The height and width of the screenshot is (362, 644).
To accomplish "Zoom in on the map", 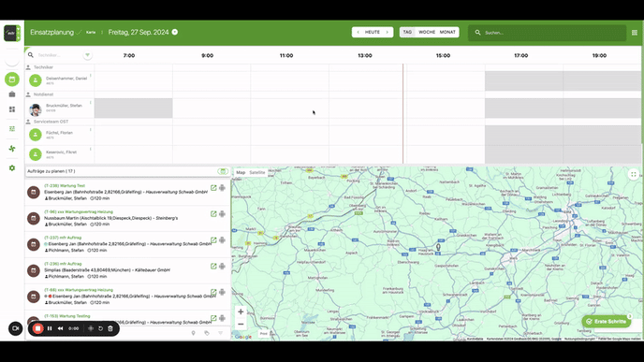I will (x=241, y=311).
